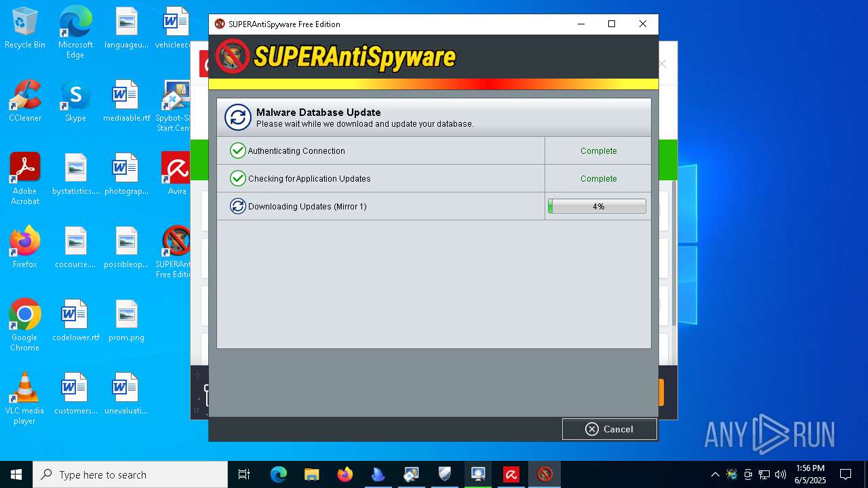Open the volume control in system tray
The image size is (868, 488).
click(781, 474)
